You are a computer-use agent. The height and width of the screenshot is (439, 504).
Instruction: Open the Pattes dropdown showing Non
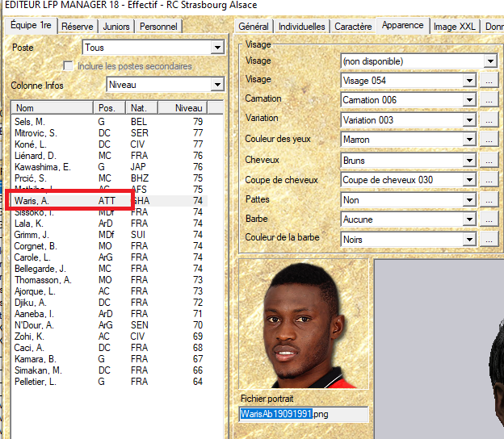[x=408, y=200]
